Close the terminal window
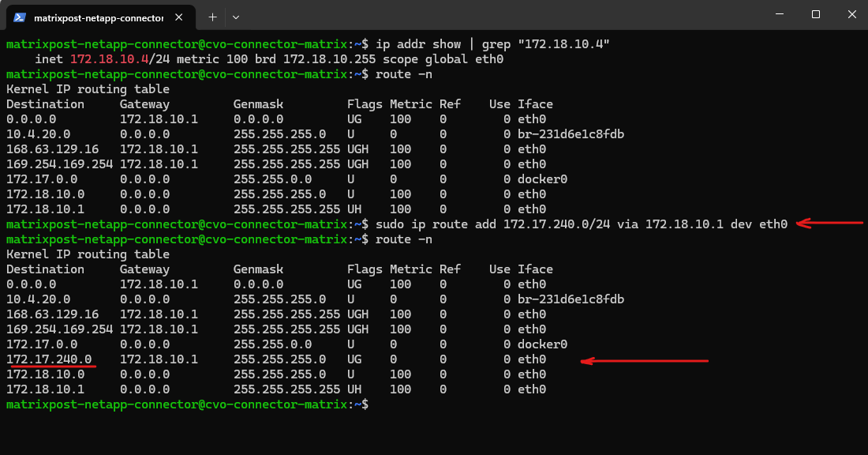868x455 pixels. (x=850, y=14)
